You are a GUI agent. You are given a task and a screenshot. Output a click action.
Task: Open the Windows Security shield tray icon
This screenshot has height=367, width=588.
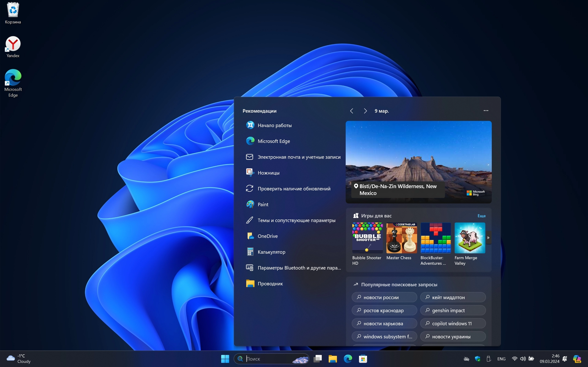tap(478, 359)
